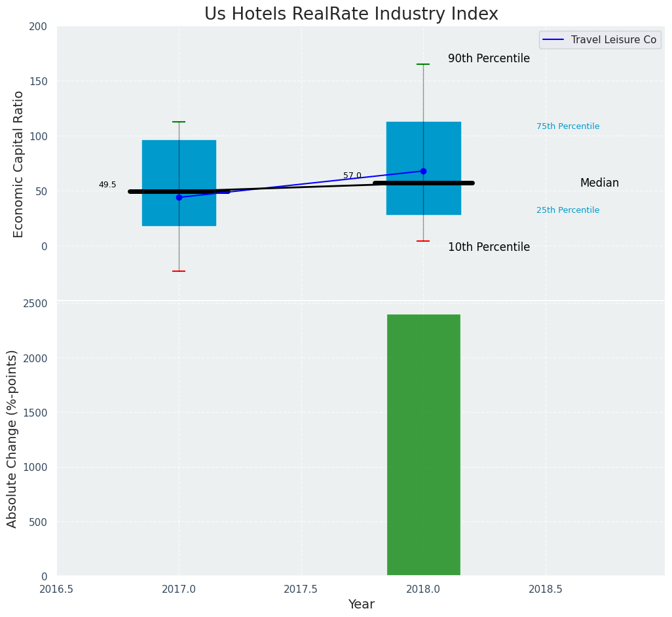Click the chart title Us Hotels RealRate Industry Index
The width and height of the screenshot is (672, 617).
coord(351,14)
